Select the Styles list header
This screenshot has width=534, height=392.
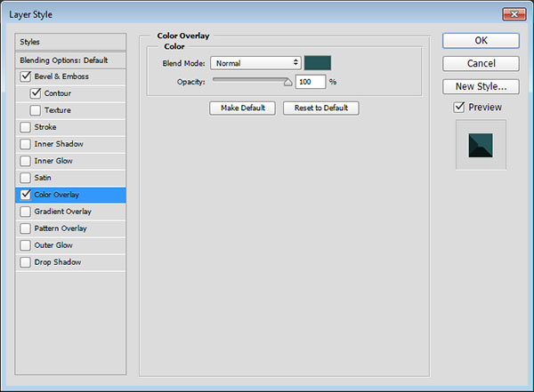[70, 42]
